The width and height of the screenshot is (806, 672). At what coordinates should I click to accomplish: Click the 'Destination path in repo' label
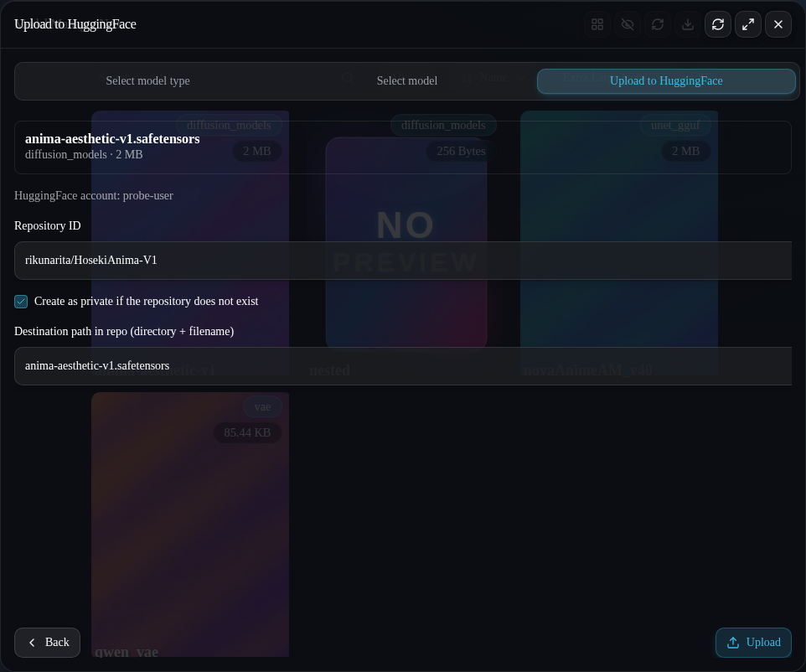[124, 331]
